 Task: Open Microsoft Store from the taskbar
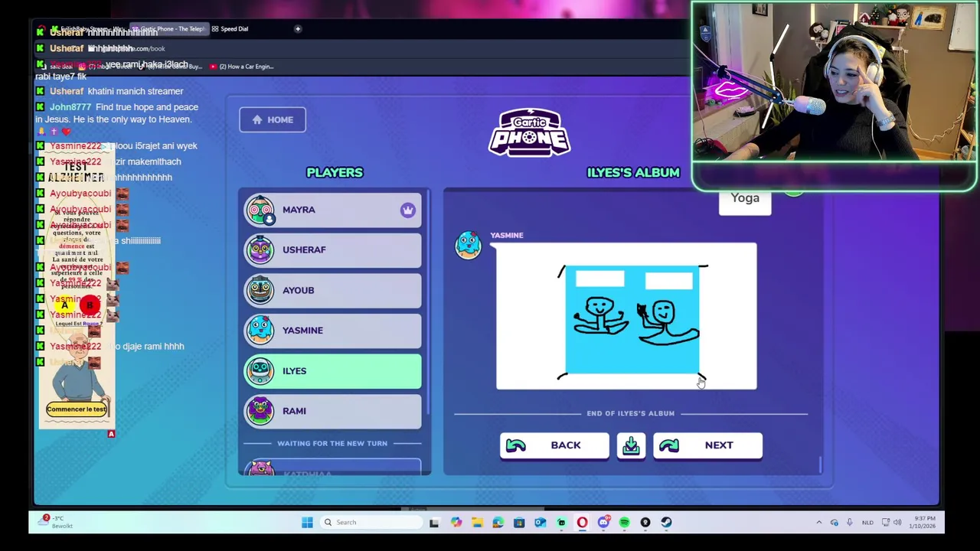519,522
